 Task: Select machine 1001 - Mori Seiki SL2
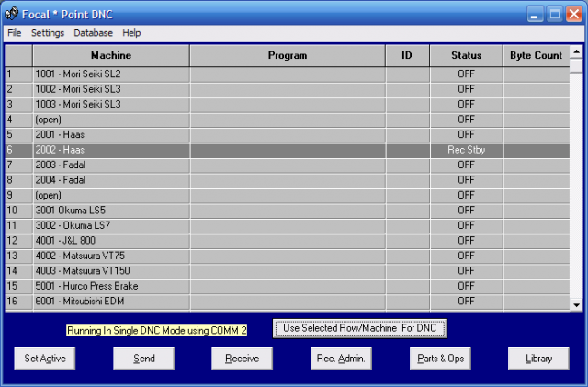point(111,74)
